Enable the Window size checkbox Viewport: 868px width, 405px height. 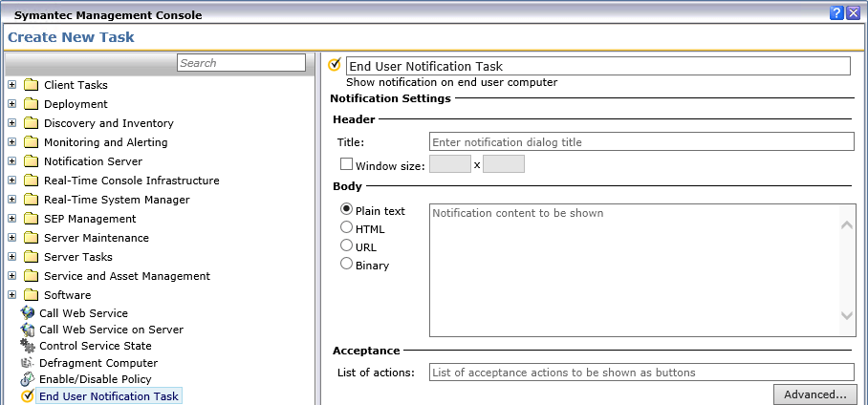346,164
